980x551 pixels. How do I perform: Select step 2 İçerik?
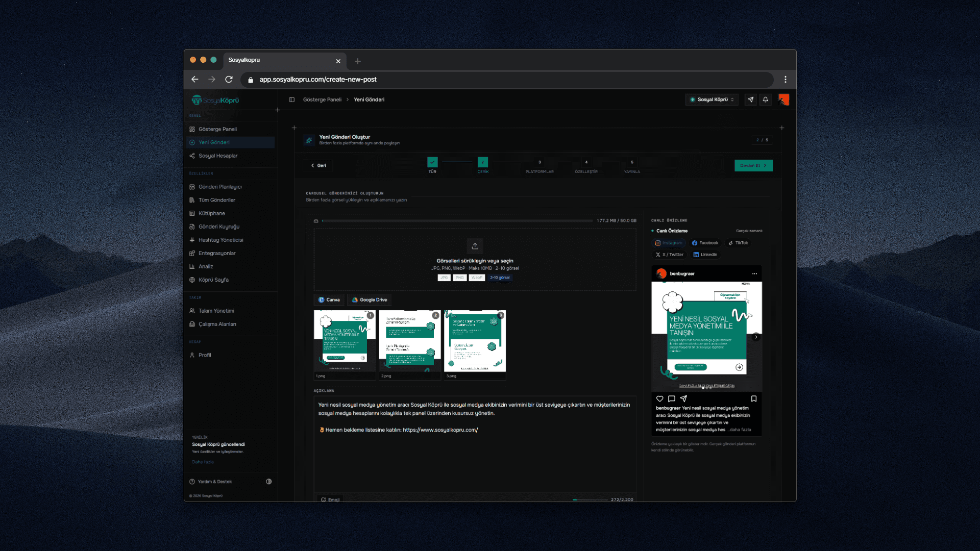point(482,162)
